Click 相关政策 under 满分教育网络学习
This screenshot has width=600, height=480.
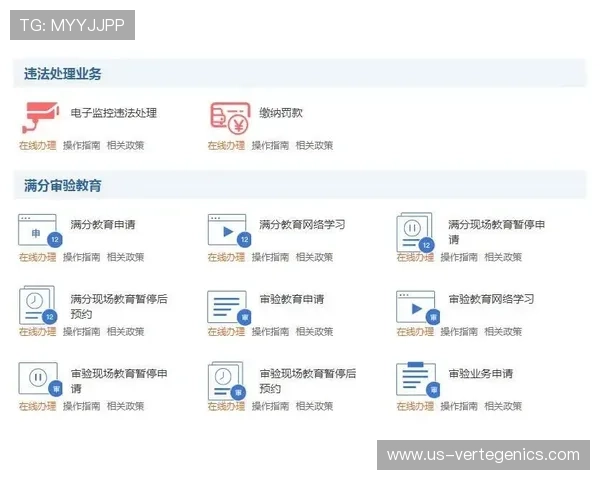click(x=314, y=257)
